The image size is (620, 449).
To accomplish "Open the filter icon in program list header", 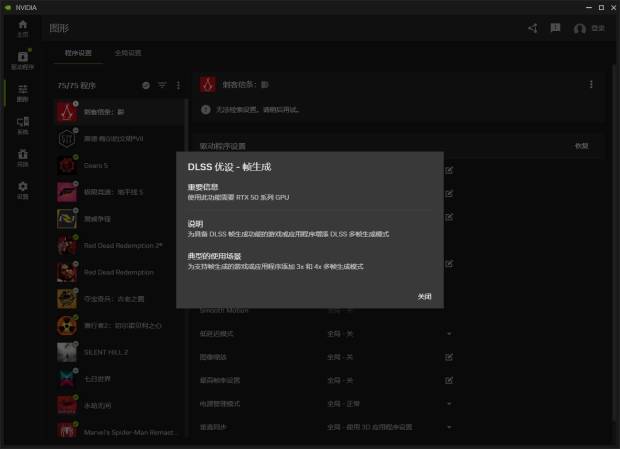I will click(x=162, y=85).
